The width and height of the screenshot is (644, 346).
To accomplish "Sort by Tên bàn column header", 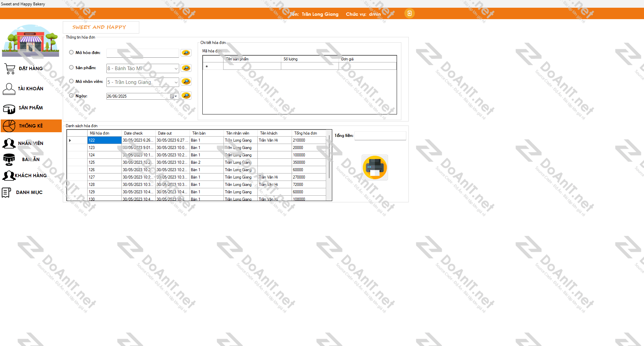I will pyautogui.click(x=206, y=133).
